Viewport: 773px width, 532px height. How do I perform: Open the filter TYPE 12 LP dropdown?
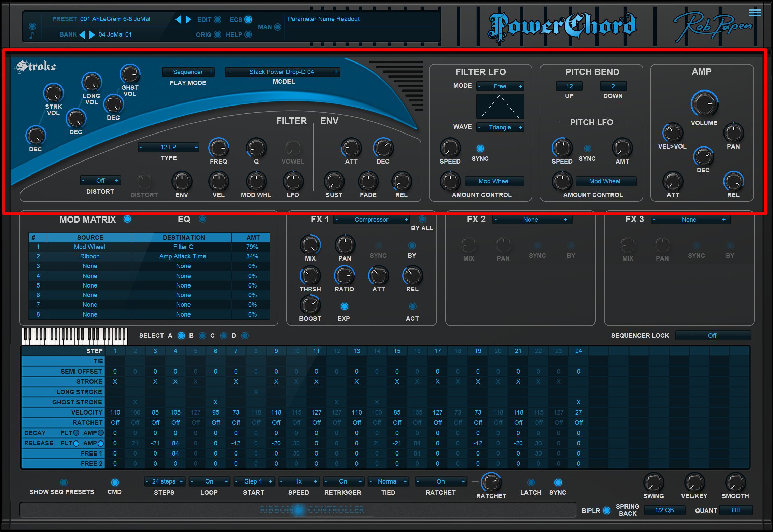click(169, 147)
